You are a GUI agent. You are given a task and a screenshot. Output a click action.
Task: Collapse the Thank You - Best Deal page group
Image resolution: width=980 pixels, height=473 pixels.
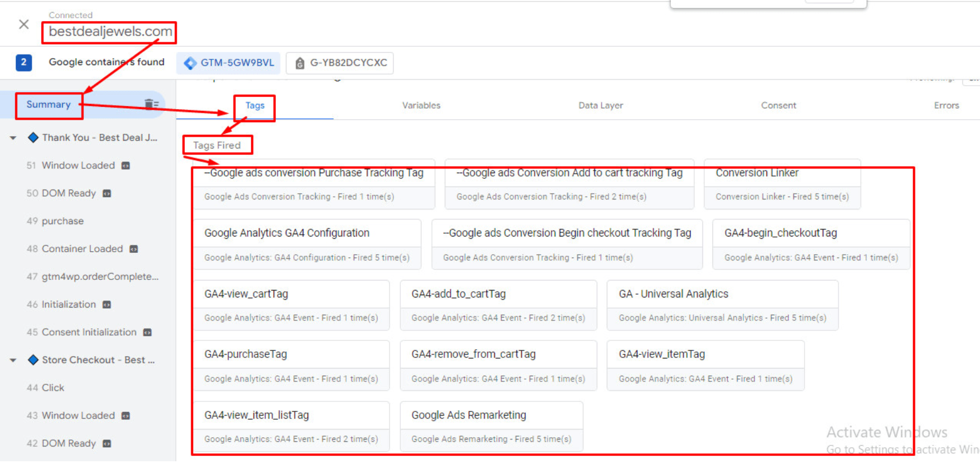(13, 138)
